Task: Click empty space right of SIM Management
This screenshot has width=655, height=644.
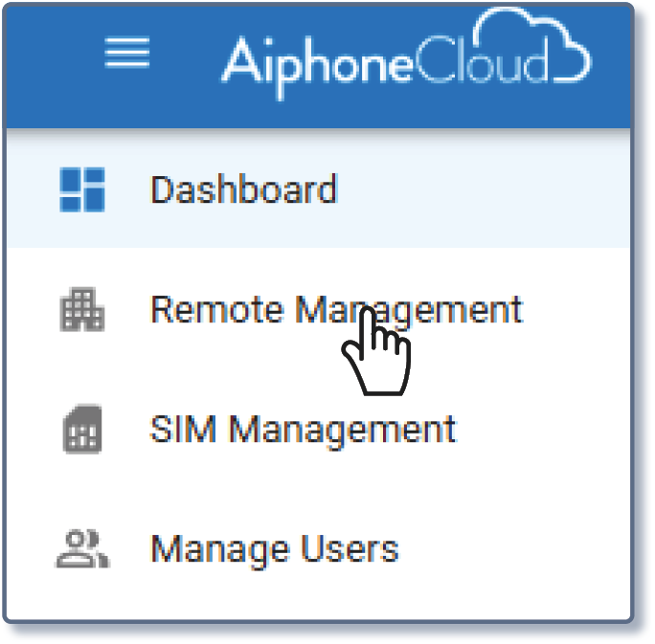Action: tap(546, 431)
